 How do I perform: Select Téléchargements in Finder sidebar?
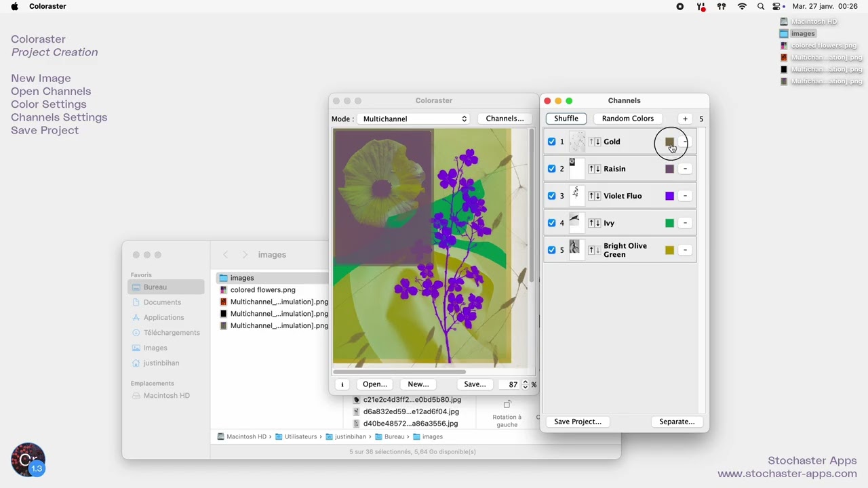(166, 332)
